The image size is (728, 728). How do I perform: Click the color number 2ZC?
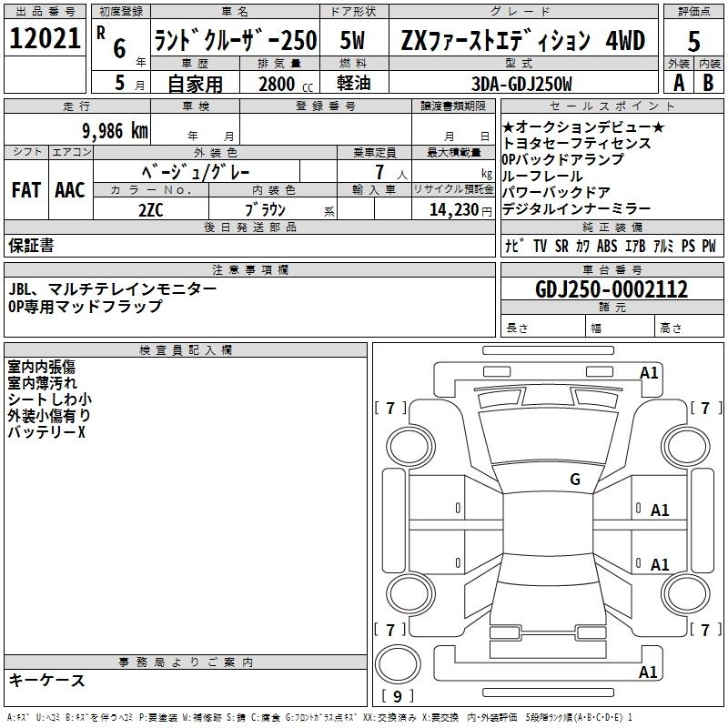tap(150, 209)
